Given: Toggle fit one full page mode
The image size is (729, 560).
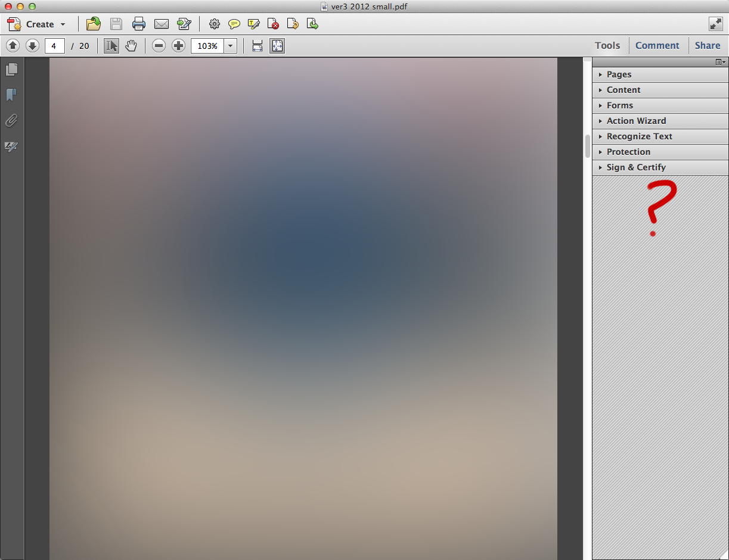Looking at the screenshot, I should (x=277, y=46).
